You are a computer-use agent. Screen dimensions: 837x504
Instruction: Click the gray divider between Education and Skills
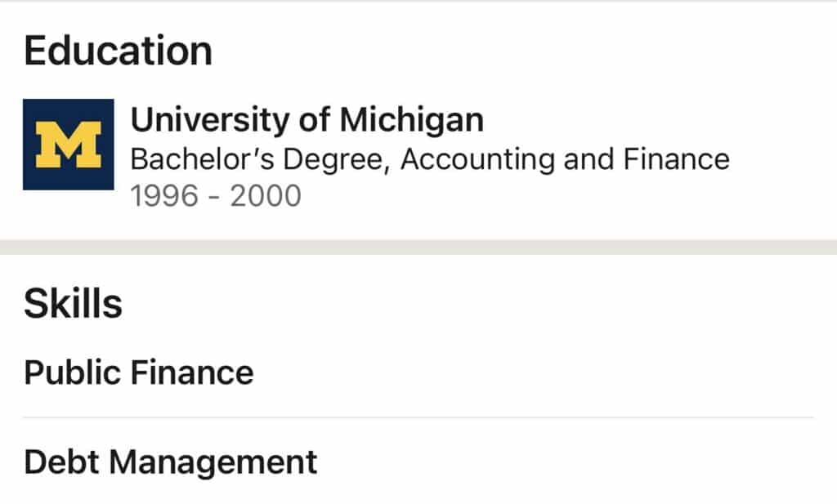(418, 247)
